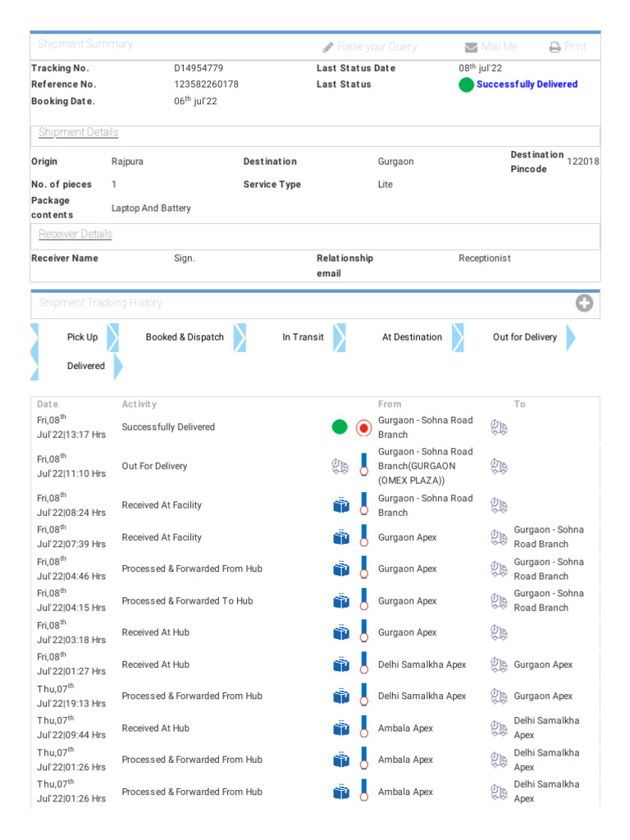The image size is (630, 840).
Task: Click the pencil icon beside Raise your Query
Action: pyautogui.click(x=328, y=48)
